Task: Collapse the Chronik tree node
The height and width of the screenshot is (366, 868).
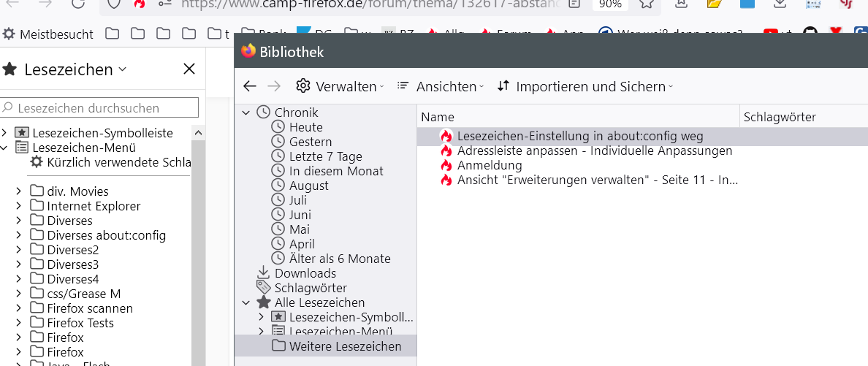Action: coord(246,113)
